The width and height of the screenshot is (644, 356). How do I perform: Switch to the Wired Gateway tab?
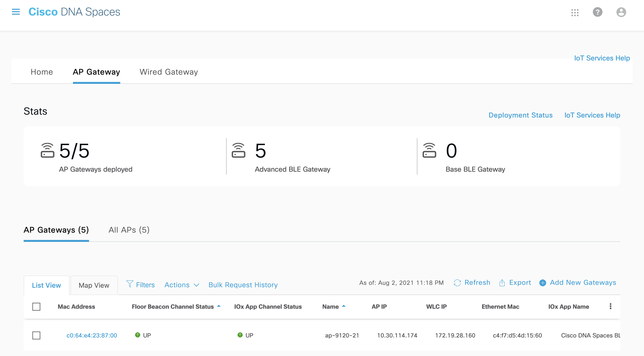(169, 72)
